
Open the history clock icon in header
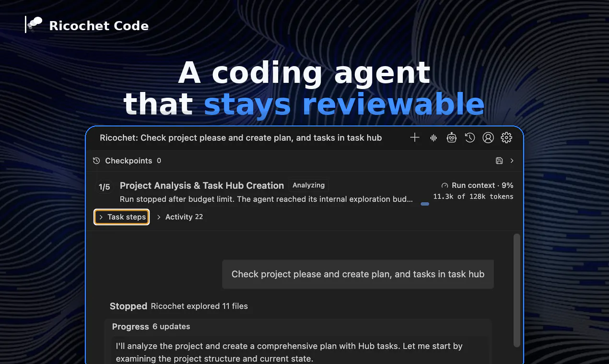coord(470,138)
